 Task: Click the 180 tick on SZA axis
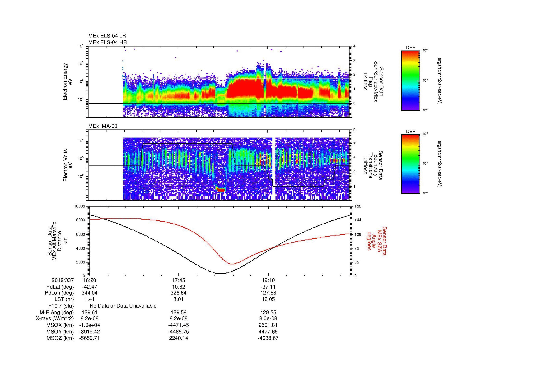coord(358,206)
